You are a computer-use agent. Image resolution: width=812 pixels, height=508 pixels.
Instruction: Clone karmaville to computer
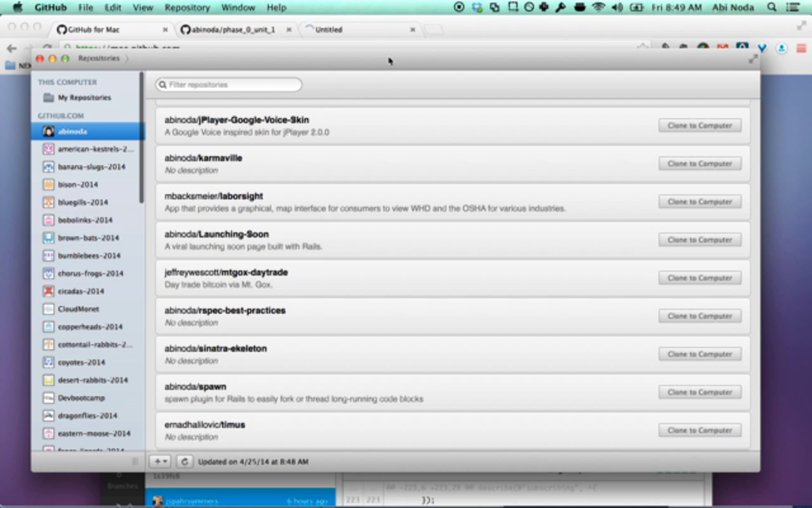tap(700, 164)
